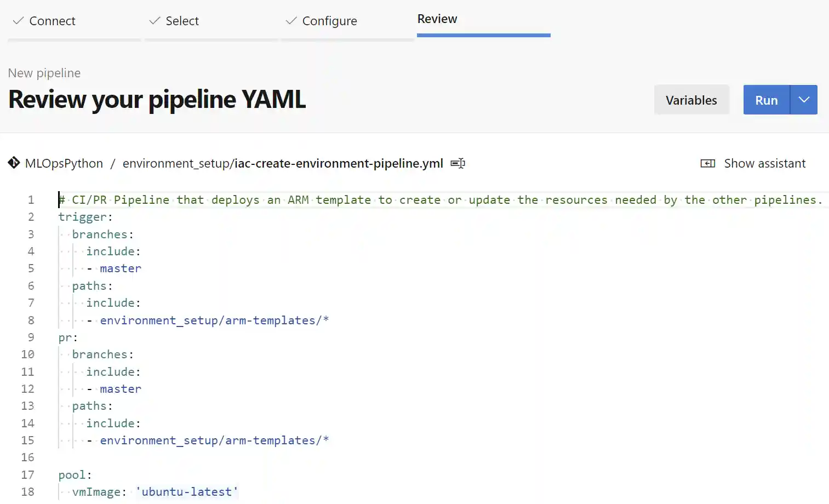Click the checkmark icon beside Select
This screenshot has width=829, height=504.
coord(155,21)
